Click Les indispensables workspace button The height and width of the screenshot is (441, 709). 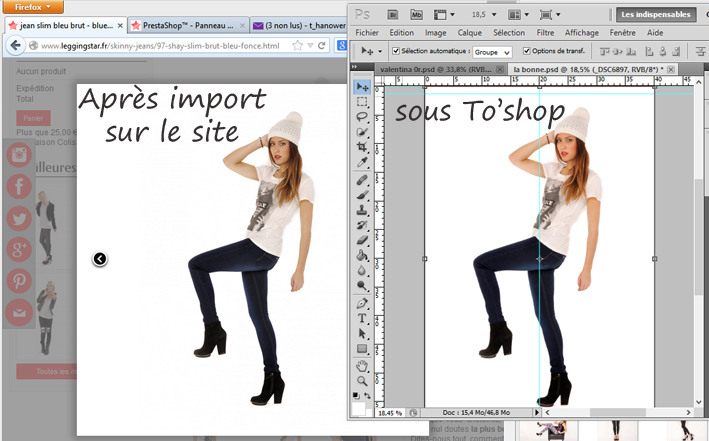(x=656, y=14)
